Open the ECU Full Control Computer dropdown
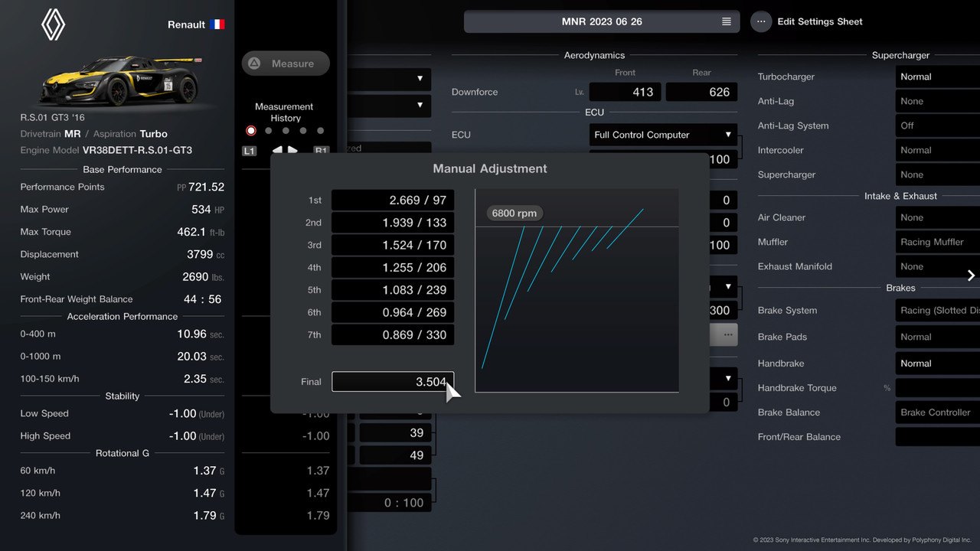Screen dimensions: 980x551 663,135
